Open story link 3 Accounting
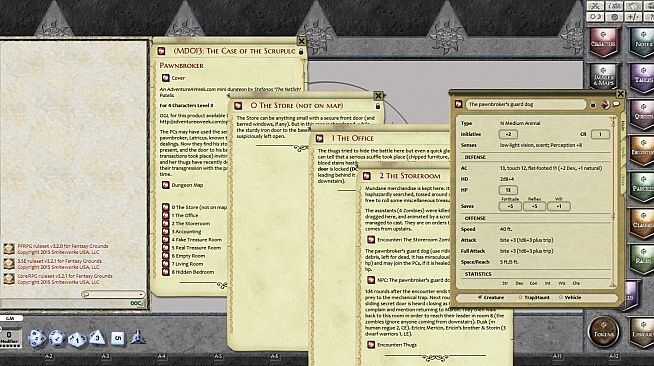The height and width of the screenshot is (366, 654). 166,231
